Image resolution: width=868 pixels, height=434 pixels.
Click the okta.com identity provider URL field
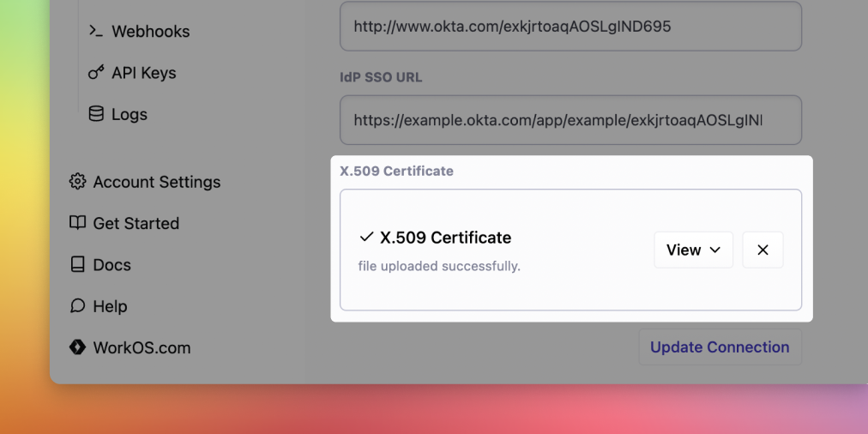point(570,27)
